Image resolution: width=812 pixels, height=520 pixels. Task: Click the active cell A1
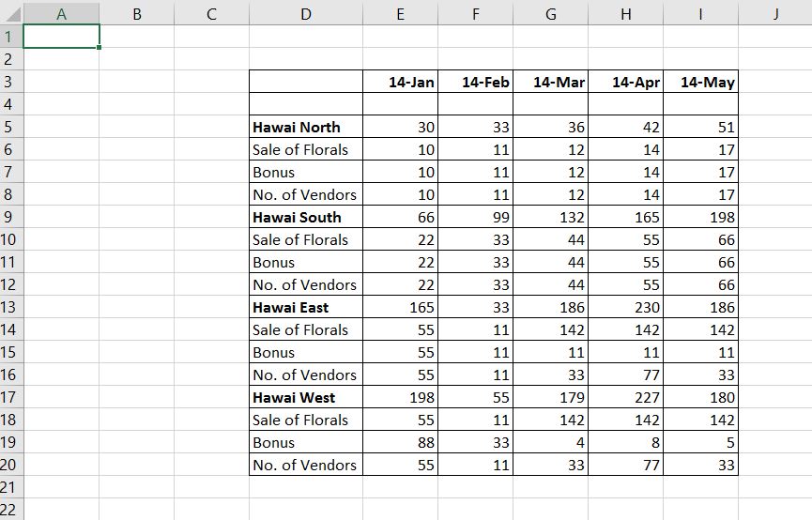[x=61, y=37]
